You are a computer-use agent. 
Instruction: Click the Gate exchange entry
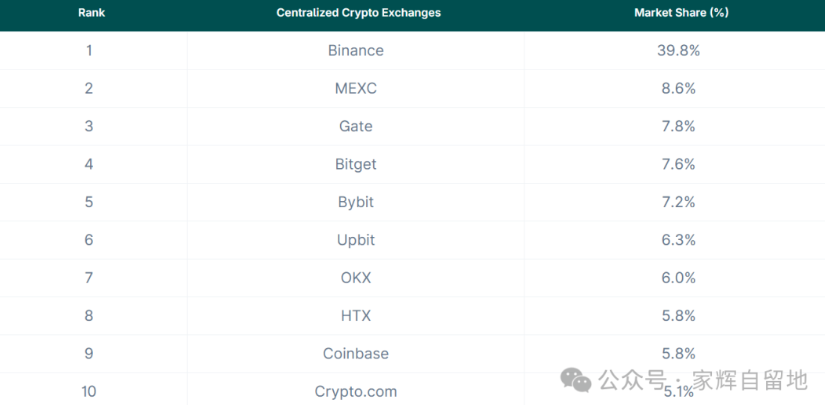pos(355,126)
